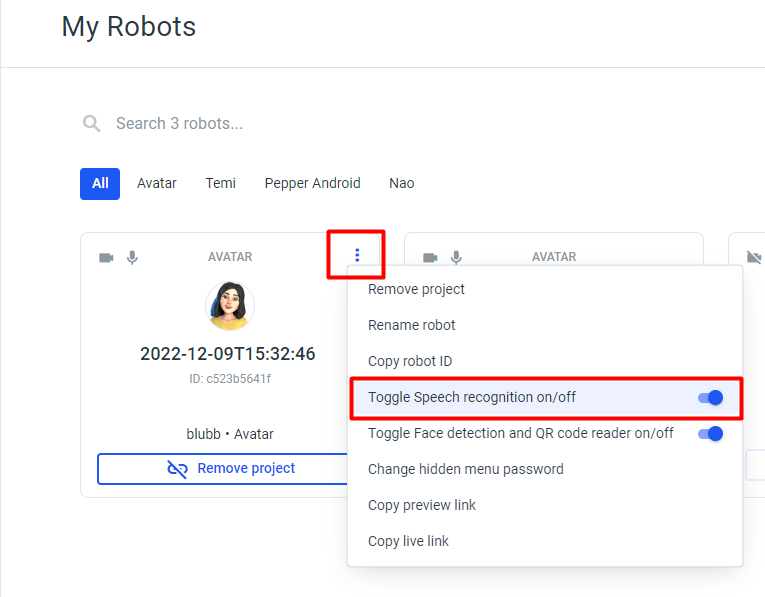Choose Copy preview link

pos(545,505)
